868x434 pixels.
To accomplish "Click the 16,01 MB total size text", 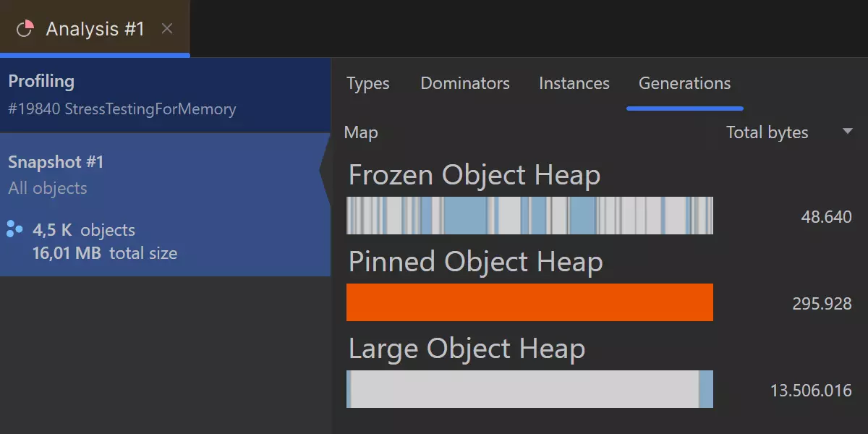I will click(104, 253).
